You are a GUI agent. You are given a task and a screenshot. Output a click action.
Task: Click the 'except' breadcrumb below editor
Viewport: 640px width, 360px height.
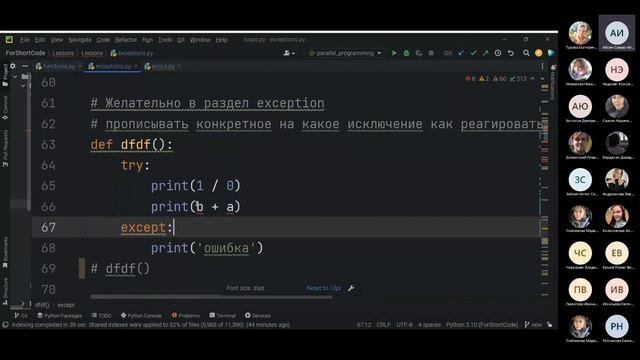[66, 305]
